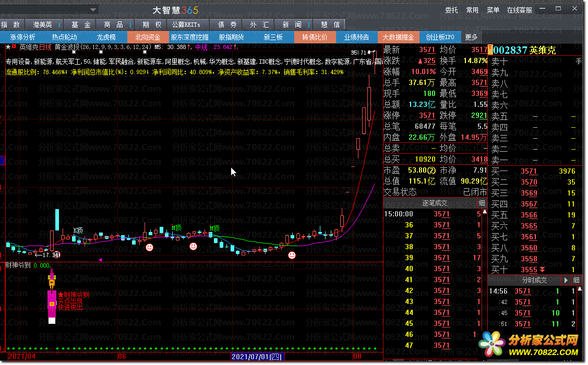Open 大数据掘金 big data mining
588x365 pixels.
(398, 37)
